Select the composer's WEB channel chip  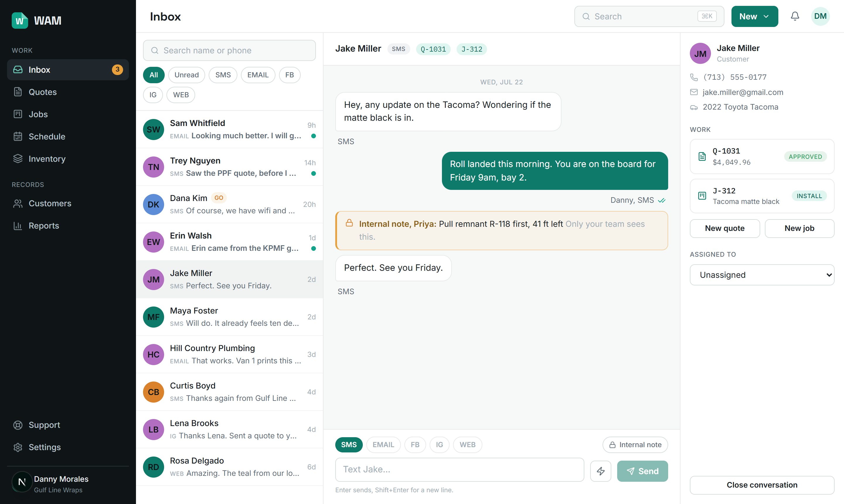coord(467,445)
